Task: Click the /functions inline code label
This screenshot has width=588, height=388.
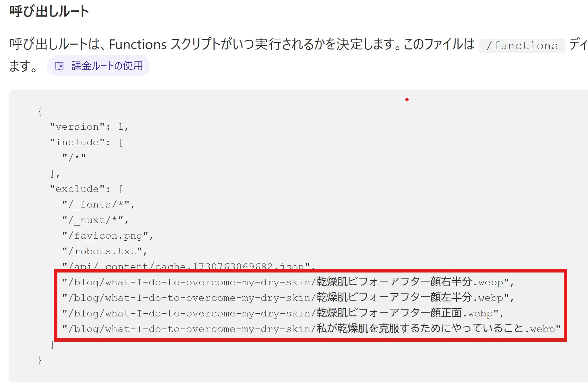Action: pos(522,46)
